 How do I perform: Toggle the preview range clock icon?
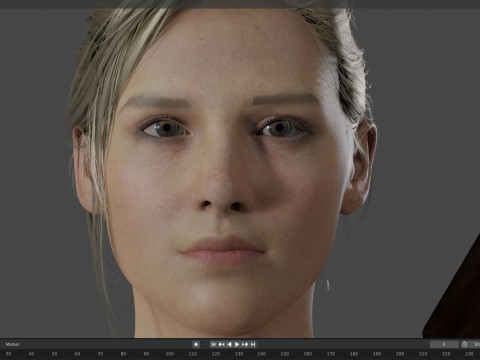click(x=465, y=344)
